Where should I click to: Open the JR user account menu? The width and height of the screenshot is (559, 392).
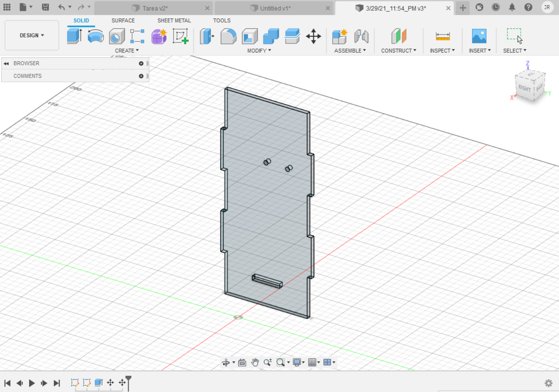[x=547, y=7]
